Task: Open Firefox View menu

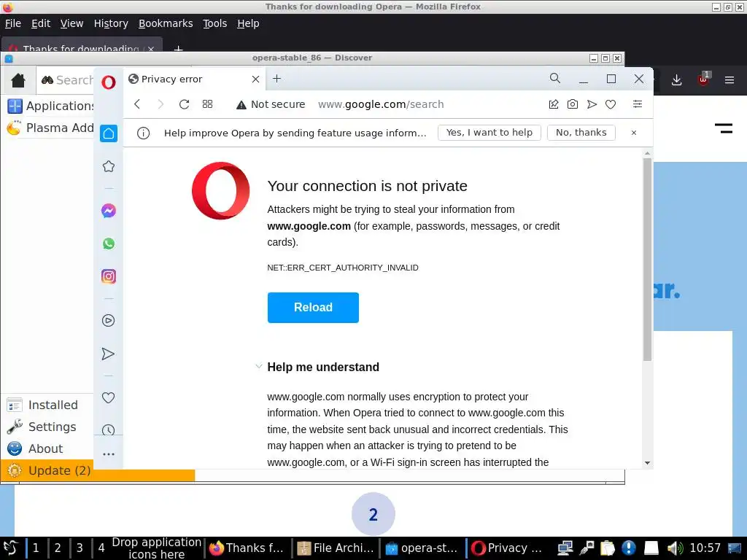Action: pos(72,23)
